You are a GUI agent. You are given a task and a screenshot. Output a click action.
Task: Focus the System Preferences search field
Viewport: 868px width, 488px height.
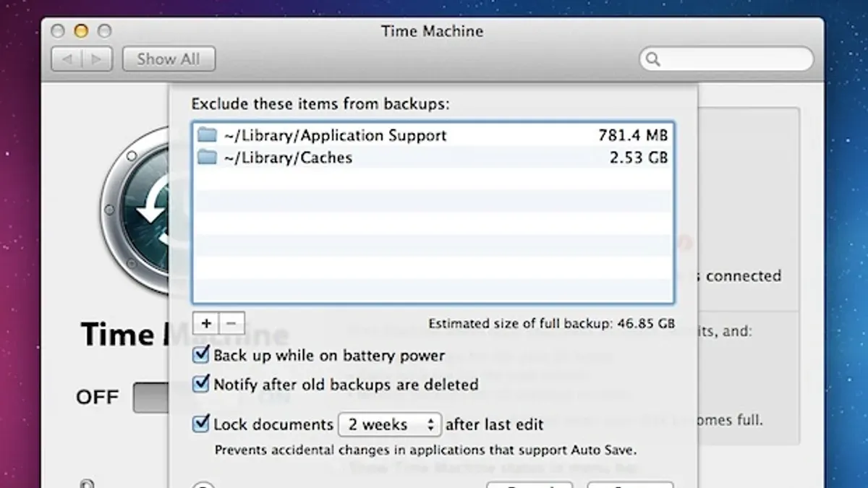coord(726,59)
